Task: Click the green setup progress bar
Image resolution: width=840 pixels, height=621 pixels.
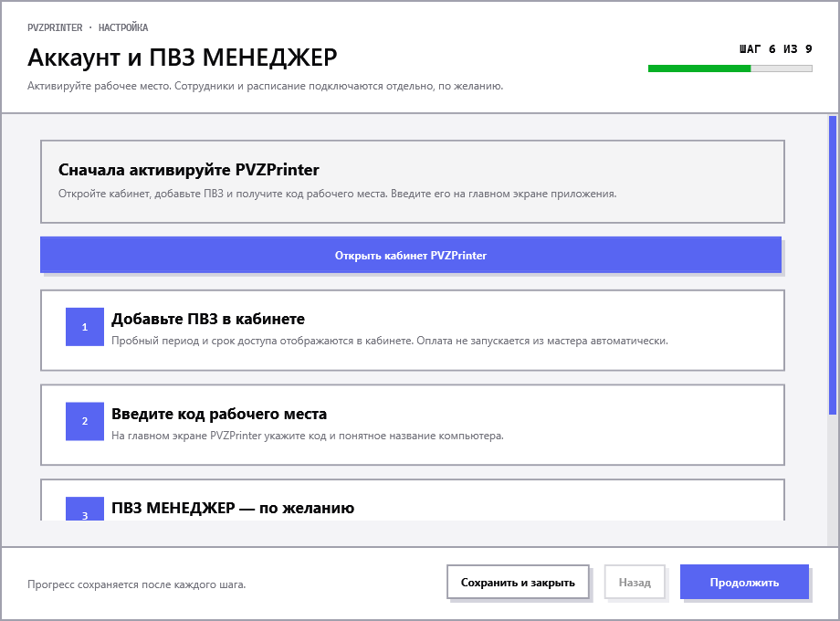Action: 730,68
